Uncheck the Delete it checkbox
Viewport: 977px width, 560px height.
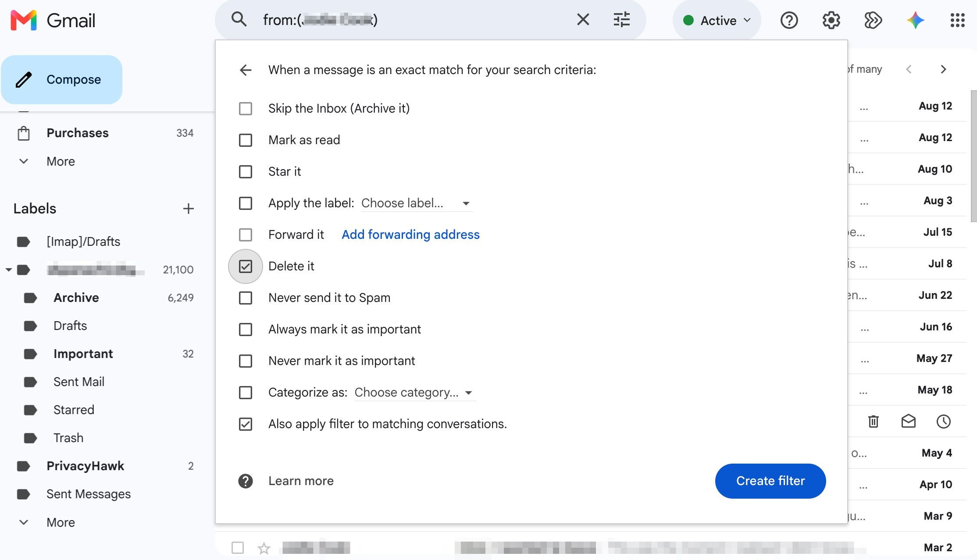coord(246,266)
